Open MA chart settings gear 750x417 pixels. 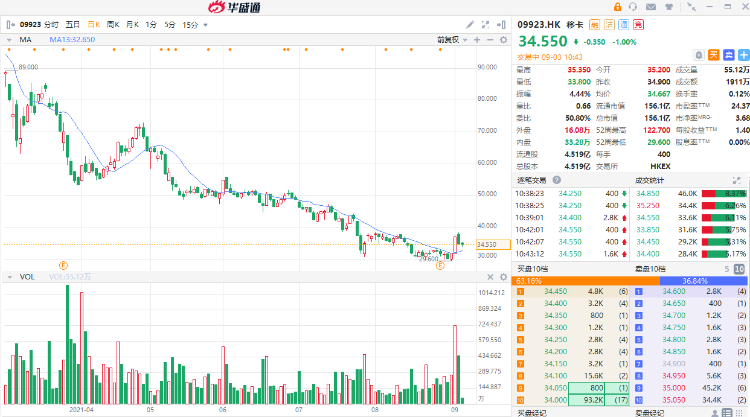(x=504, y=40)
